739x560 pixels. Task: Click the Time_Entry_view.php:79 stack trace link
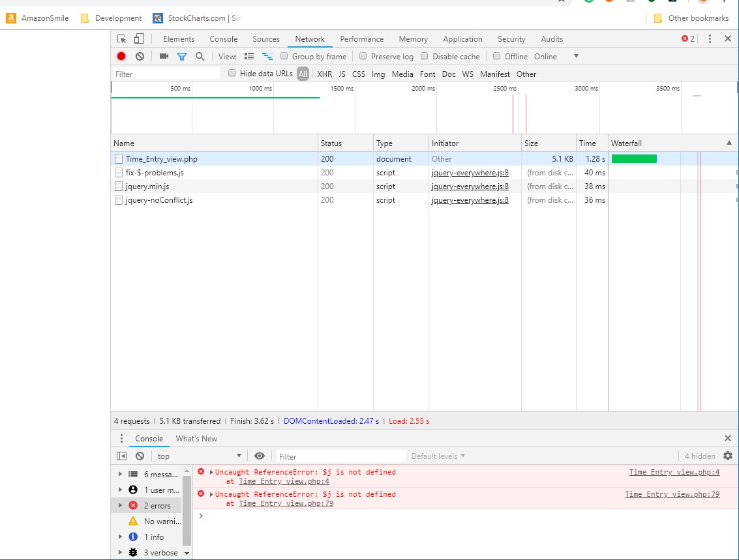(286, 503)
